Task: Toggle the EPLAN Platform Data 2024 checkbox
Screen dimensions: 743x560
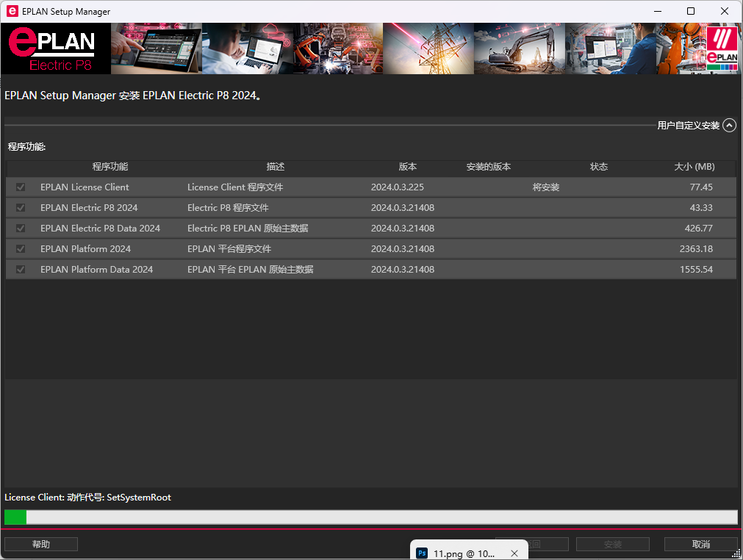Action: tap(21, 270)
